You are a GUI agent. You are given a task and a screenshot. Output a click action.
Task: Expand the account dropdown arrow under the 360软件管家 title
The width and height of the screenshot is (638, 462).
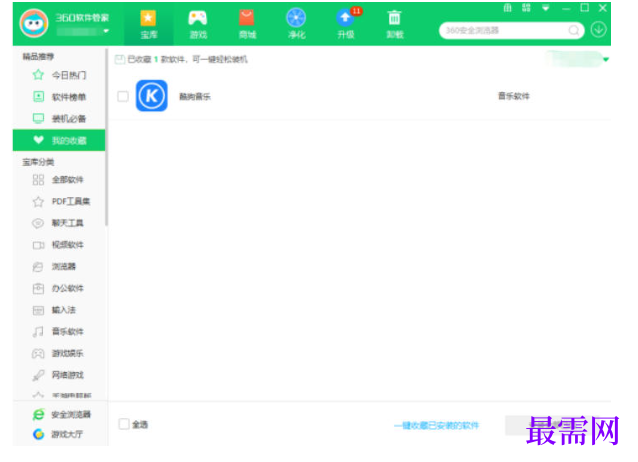[106, 31]
